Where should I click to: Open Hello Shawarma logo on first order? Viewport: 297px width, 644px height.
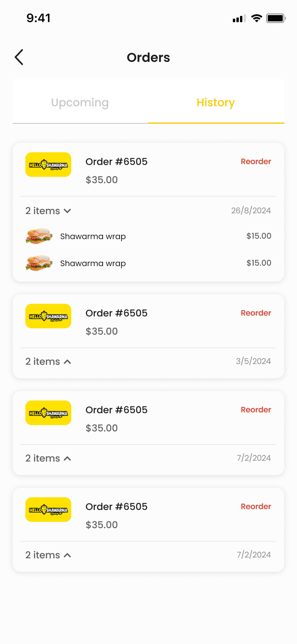(48, 165)
